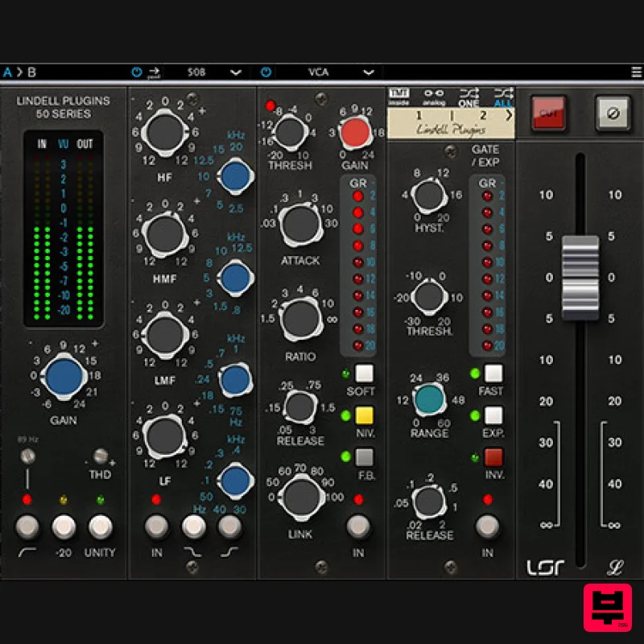This screenshot has width=644, height=644.
Task: Click the randomize ONE channel icon
Action: click(x=469, y=97)
